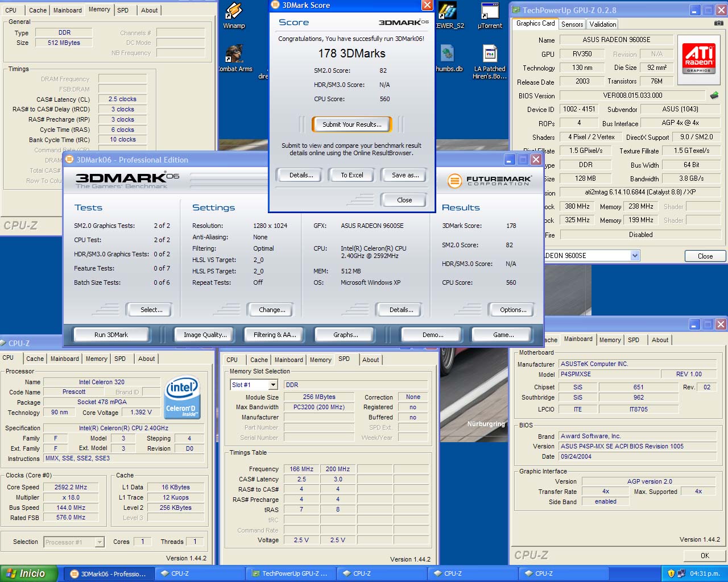Image resolution: width=728 pixels, height=582 pixels.
Task: Click the ASUS RADEON 9600SE name field
Action: coord(617,40)
